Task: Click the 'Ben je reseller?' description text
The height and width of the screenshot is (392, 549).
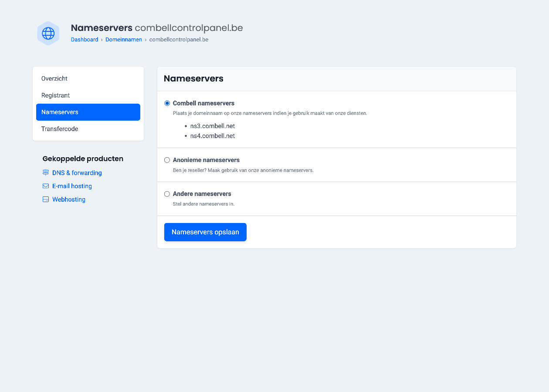Action: tap(243, 170)
